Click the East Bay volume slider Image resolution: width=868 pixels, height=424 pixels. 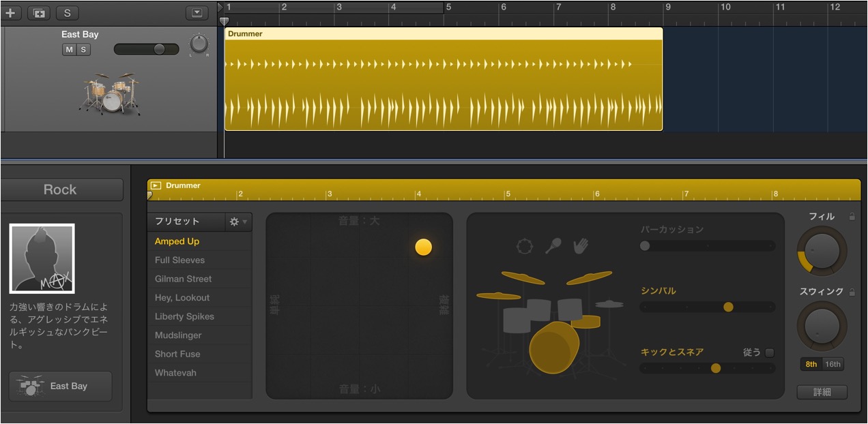pyautogui.click(x=146, y=49)
